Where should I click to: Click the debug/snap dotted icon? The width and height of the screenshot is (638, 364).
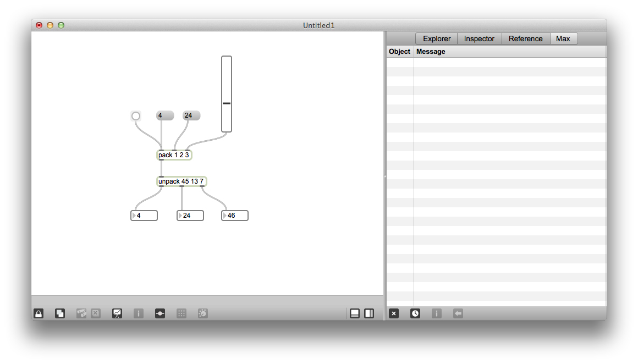202,313
